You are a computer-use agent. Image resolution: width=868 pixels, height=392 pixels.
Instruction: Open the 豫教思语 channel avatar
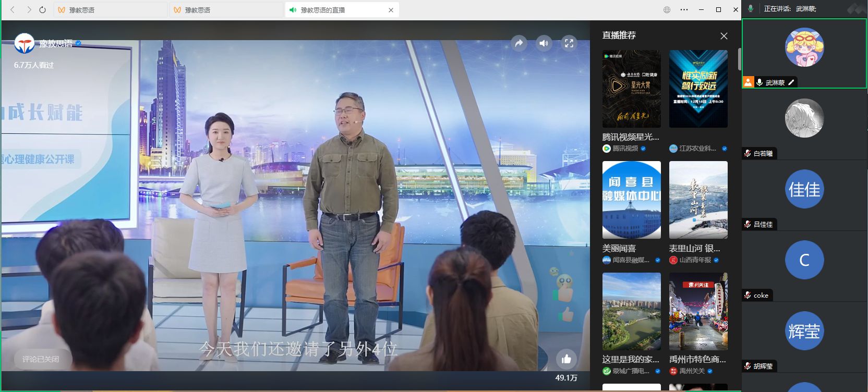[24, 44]
